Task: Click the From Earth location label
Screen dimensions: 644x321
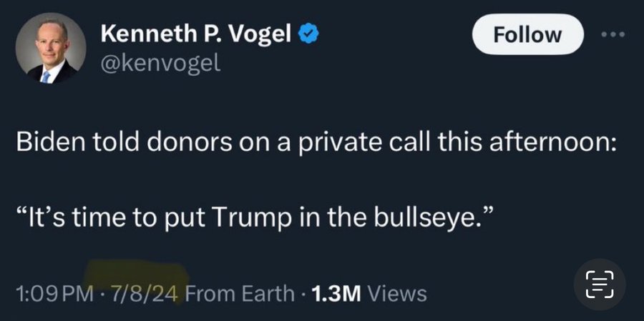Action: pos(239,293)
